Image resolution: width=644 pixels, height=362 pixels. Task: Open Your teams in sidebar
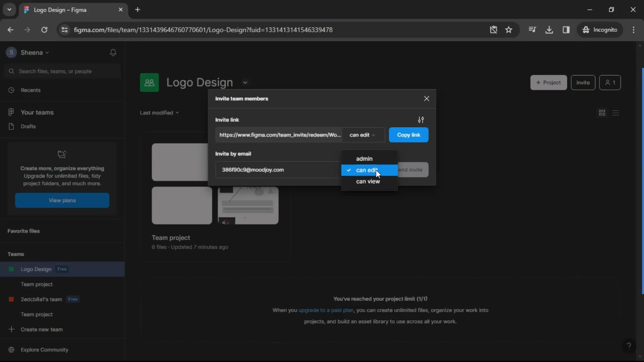pos(62,112)
